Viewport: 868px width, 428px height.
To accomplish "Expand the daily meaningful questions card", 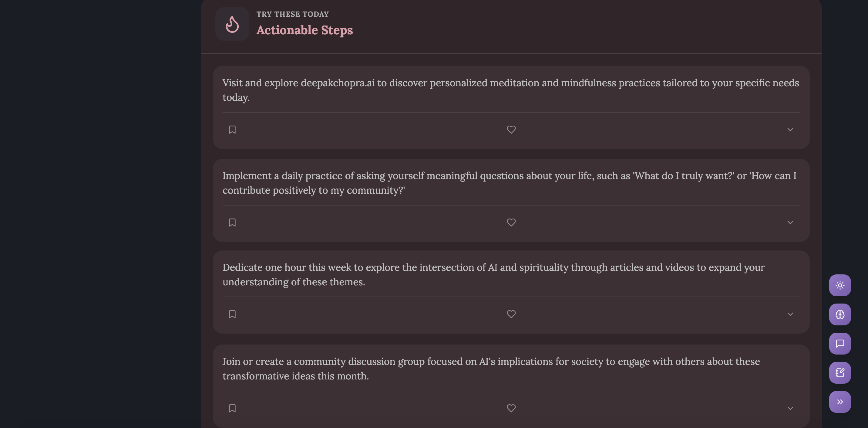I will click(x=790, y=222).
